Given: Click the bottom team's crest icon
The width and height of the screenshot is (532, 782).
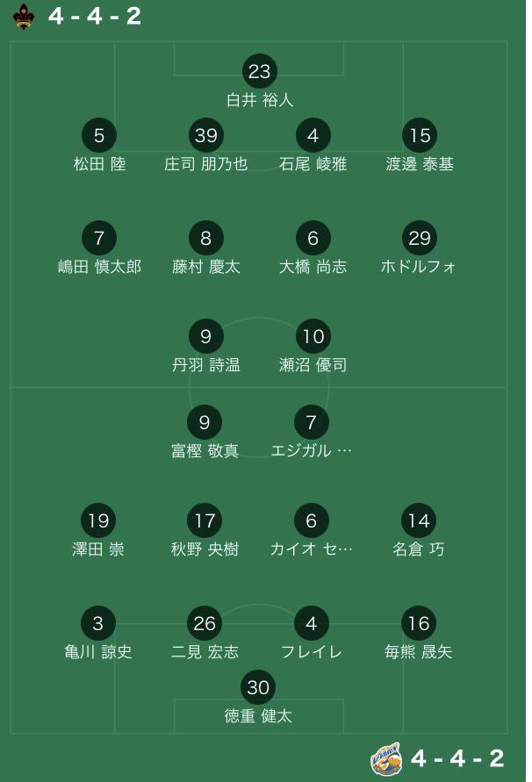Looking at the screenshot, I should 386,758.
